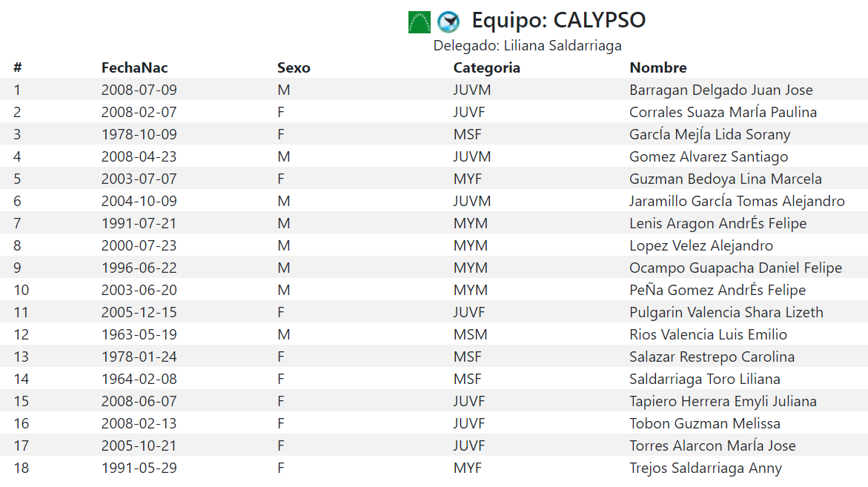Viewport: 868px width, 487px height.
Task: Click the name 'Lopez Velez Alejandro'
Action: point(700,246)
